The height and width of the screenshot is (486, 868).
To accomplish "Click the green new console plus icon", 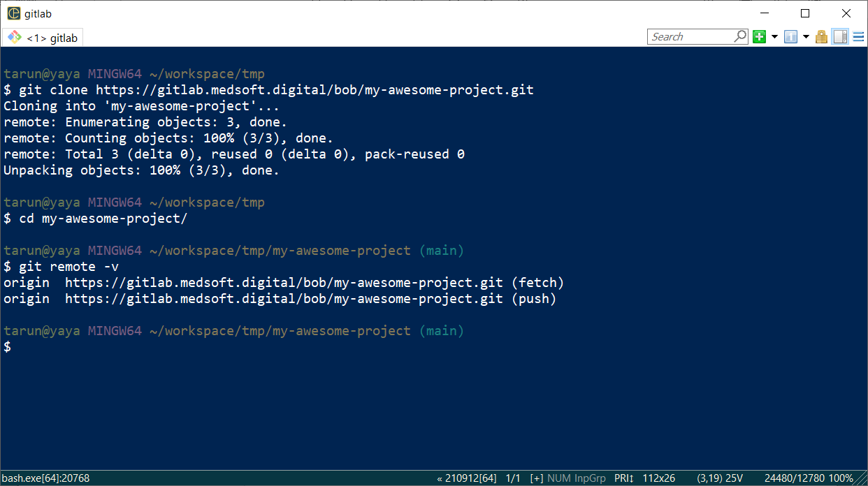I will tap(760, 37).
